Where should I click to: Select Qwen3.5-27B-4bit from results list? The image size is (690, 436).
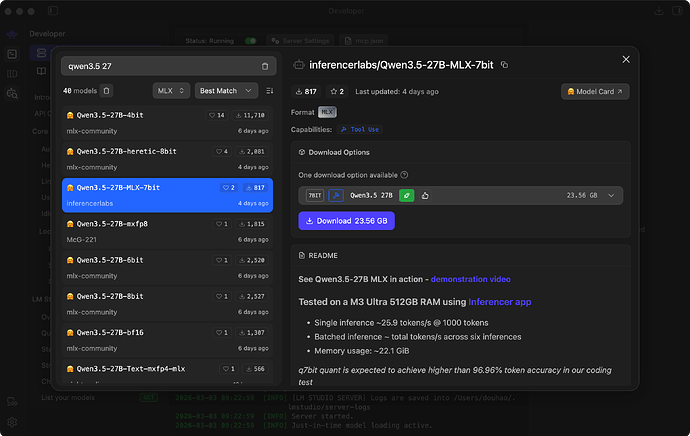click(167, 123)
